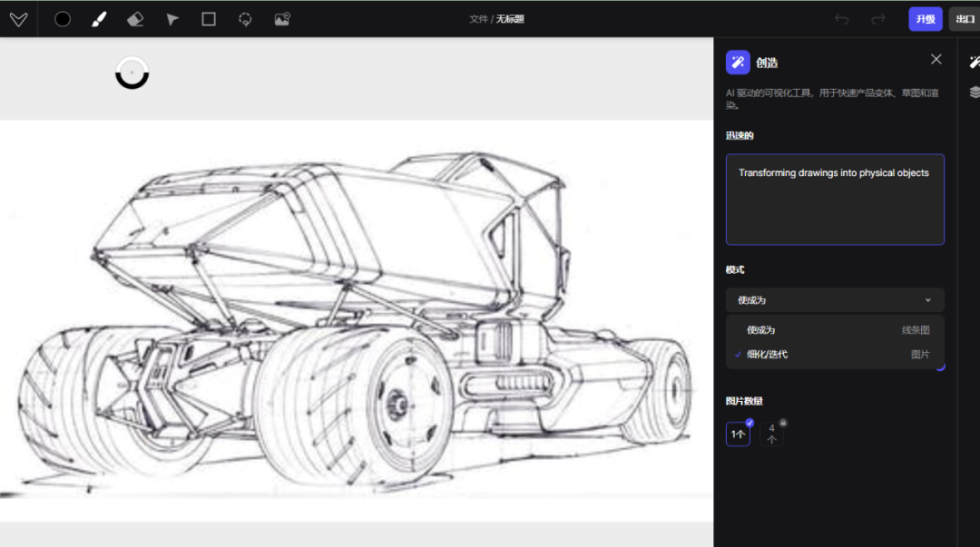This screenshot has height=547, width=980.
Task: Open the 模式 mode dropdown
Action: click(835, 300)
